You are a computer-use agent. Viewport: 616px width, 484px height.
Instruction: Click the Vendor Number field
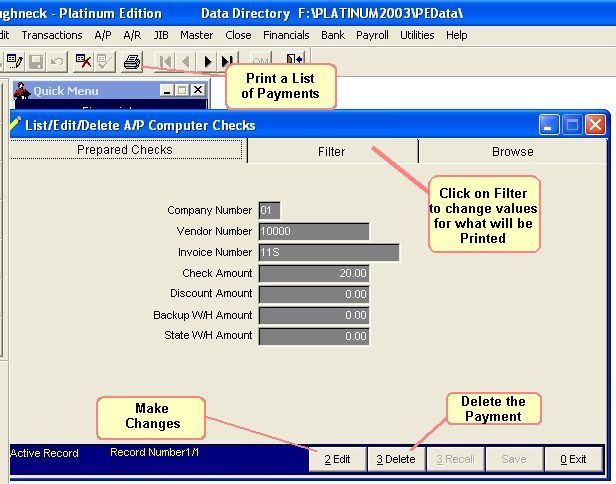[314, 231]
